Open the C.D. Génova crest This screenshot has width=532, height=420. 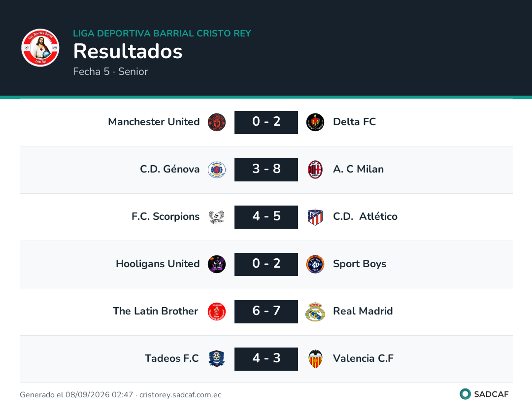[x=216, y=170]
